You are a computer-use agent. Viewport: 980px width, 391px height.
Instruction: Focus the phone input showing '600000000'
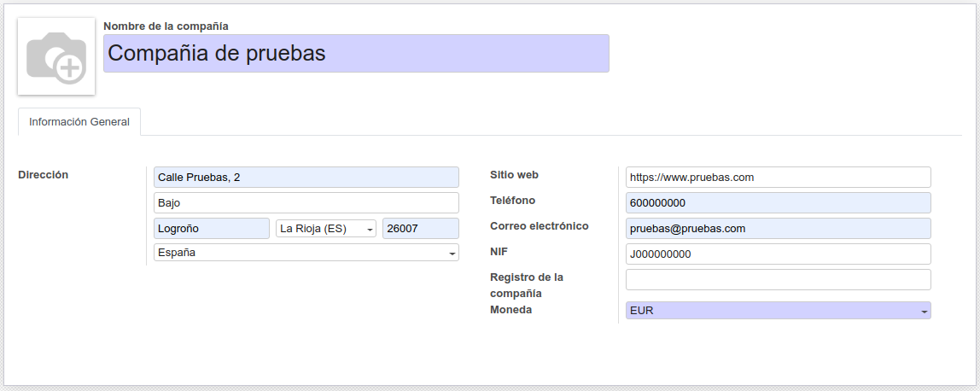[x=778, y=203]
